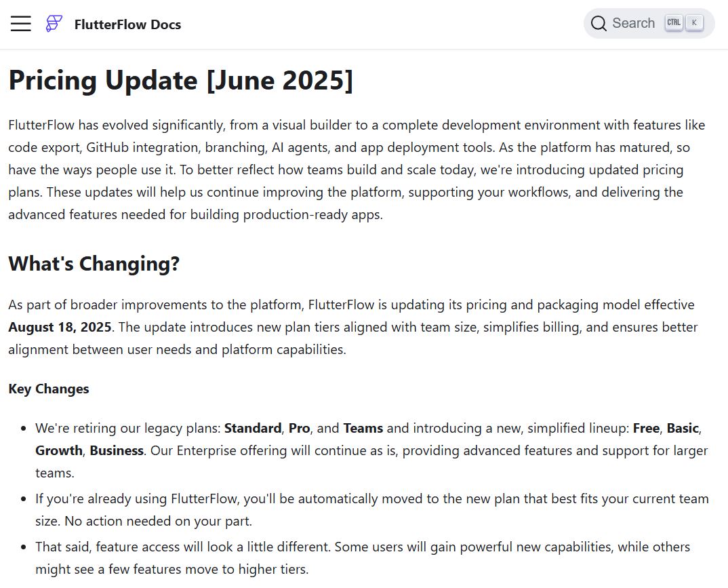Click the bold word Standard in the bullet list
Screen dimensions: 728x588
pyautogui.click(x=253, y=428)
